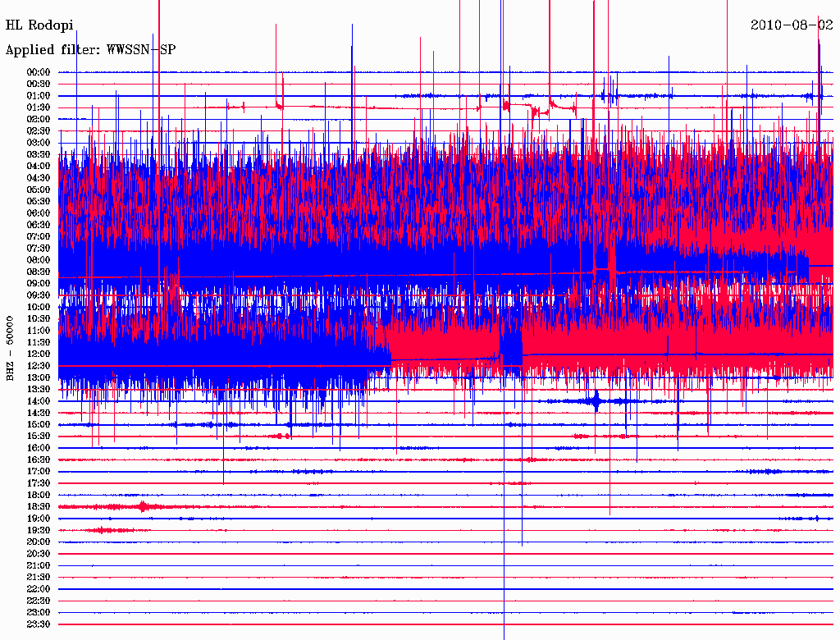Click the "BHZ - 50000" axis label
Image resolution: width=840 pixels, height=640 pixels.
point(10,349)
